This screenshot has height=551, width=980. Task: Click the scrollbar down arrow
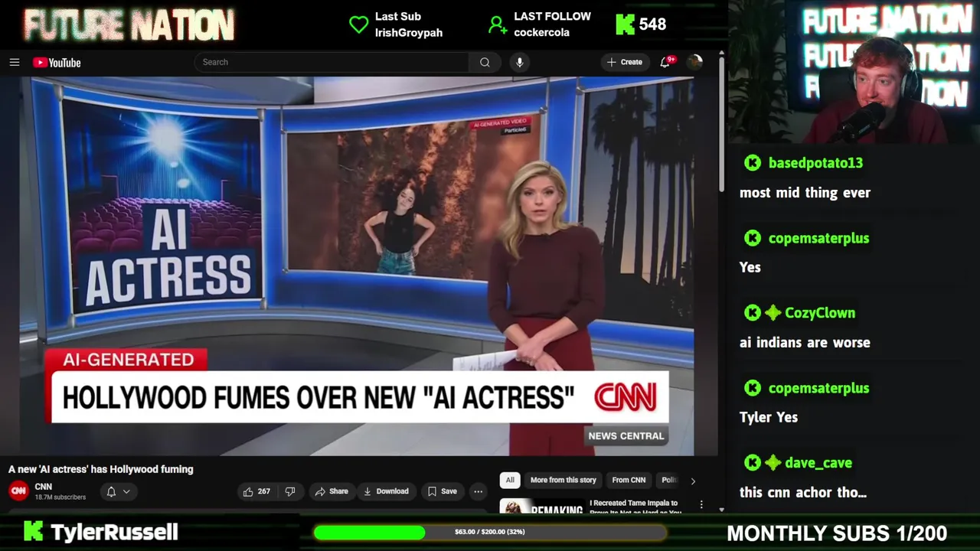[x=721, y=510]
